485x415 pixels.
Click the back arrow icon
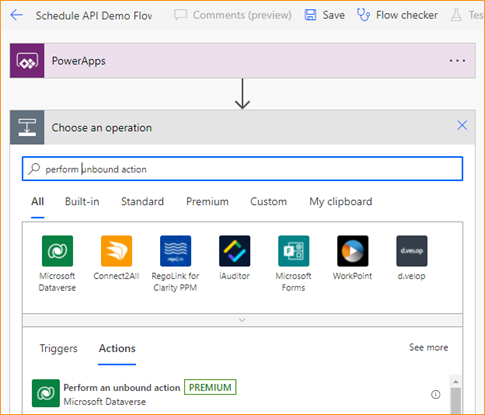point(16,15)
